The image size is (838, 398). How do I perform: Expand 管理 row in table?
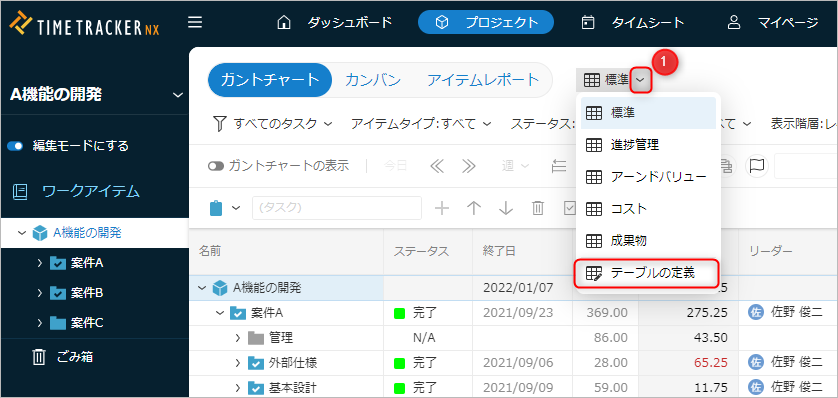click(238, 338)
